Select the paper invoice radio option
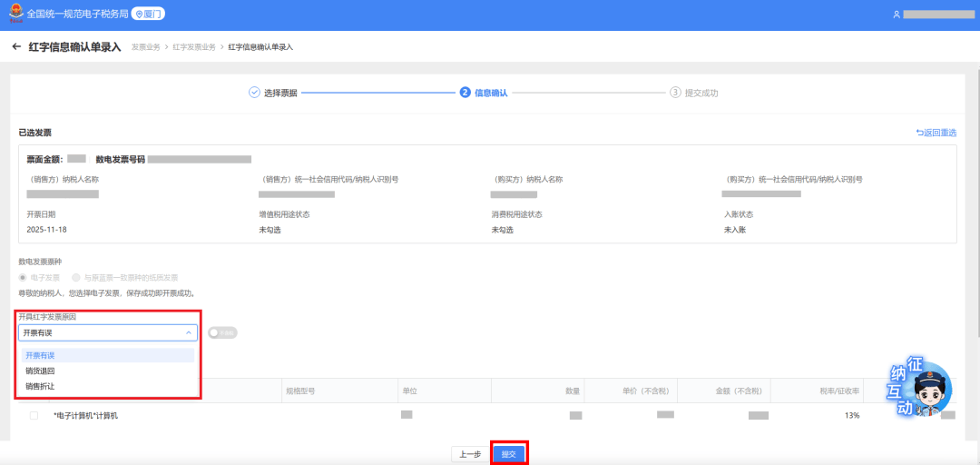This screenshot has width=980, height=465. coord(76,277)
